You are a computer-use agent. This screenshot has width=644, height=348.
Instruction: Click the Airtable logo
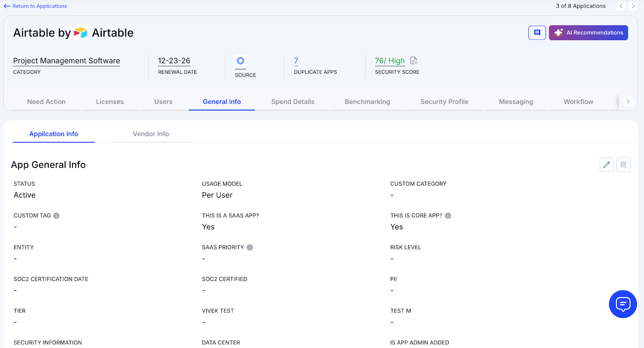click(80, 33)
